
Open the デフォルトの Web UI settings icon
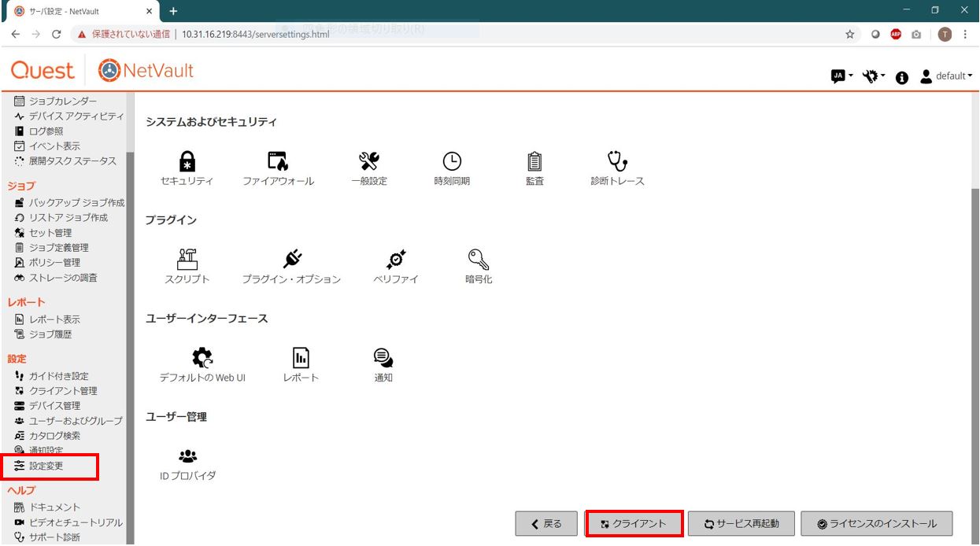coord(202,358)
